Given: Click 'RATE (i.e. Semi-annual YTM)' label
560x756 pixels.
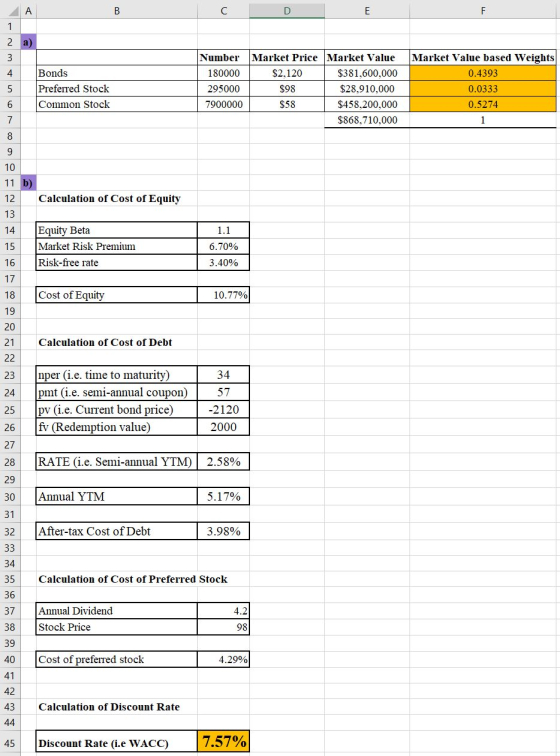Looking at the screenshot, I should pyautogui.click(x=117, y=461).
